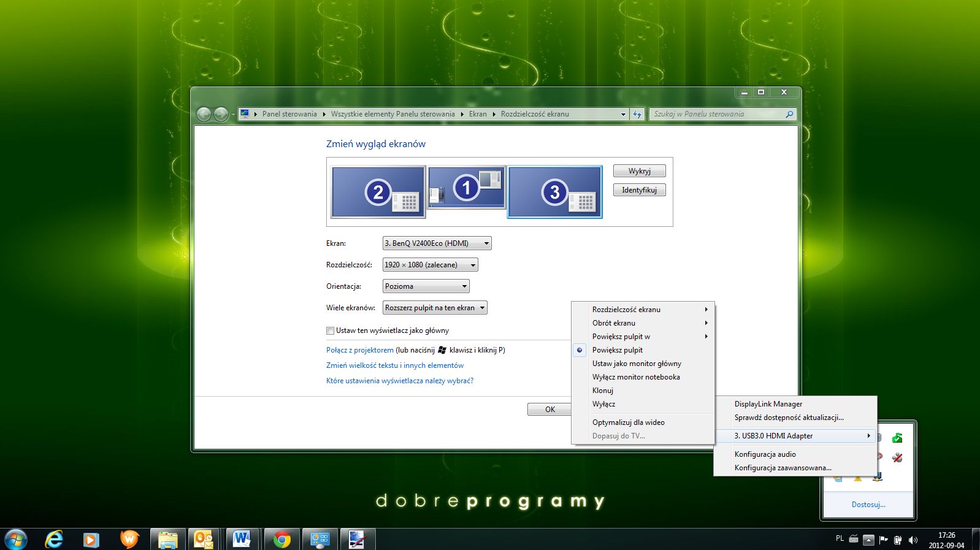Click the green checkmark icon in the tray popup
This screenshot has width=980, height=550.
coord(897,438)
